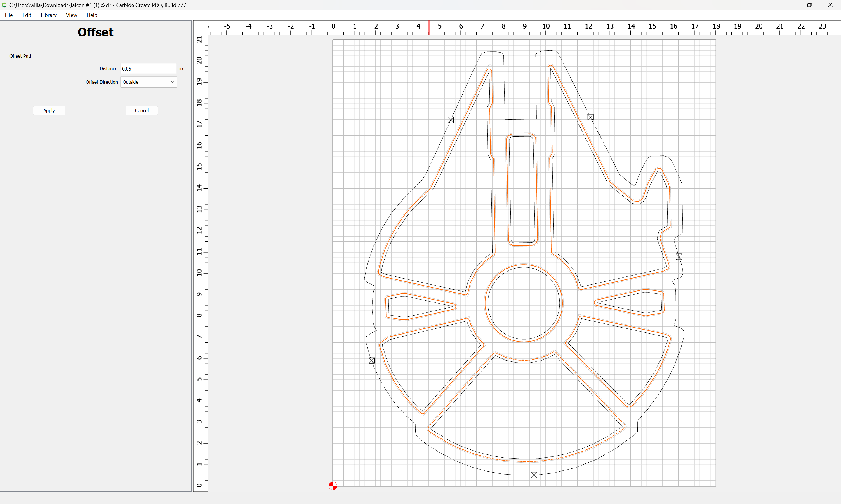Screen dimensions: 841x504
Task: Restore down the application window
Action: click(809, 5)
